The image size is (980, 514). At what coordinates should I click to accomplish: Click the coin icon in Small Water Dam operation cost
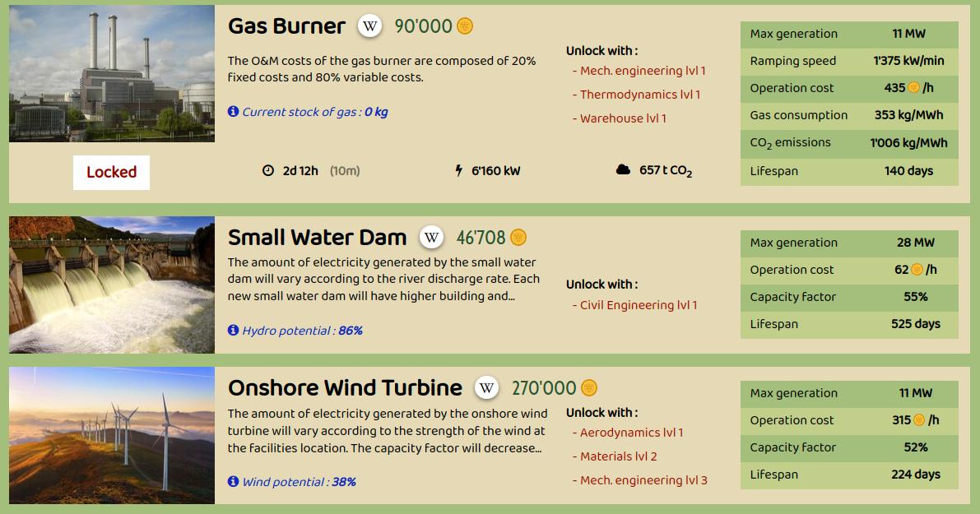coord(917,270)
